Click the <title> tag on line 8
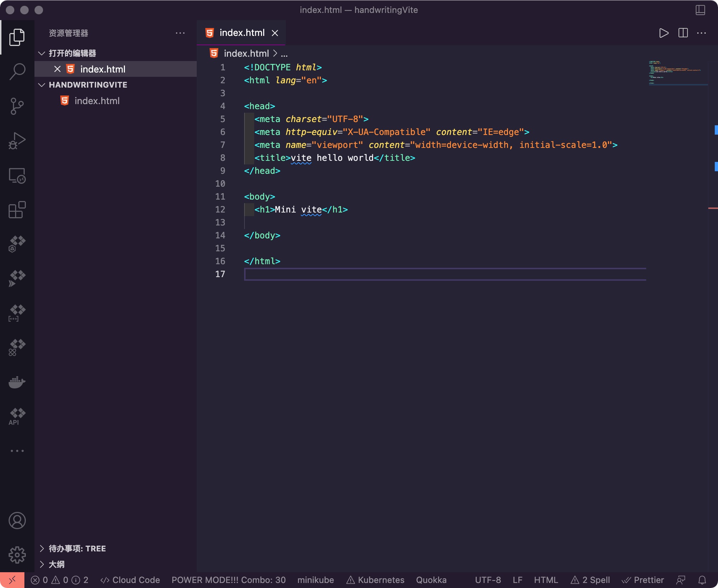 [x=272, y=158]
